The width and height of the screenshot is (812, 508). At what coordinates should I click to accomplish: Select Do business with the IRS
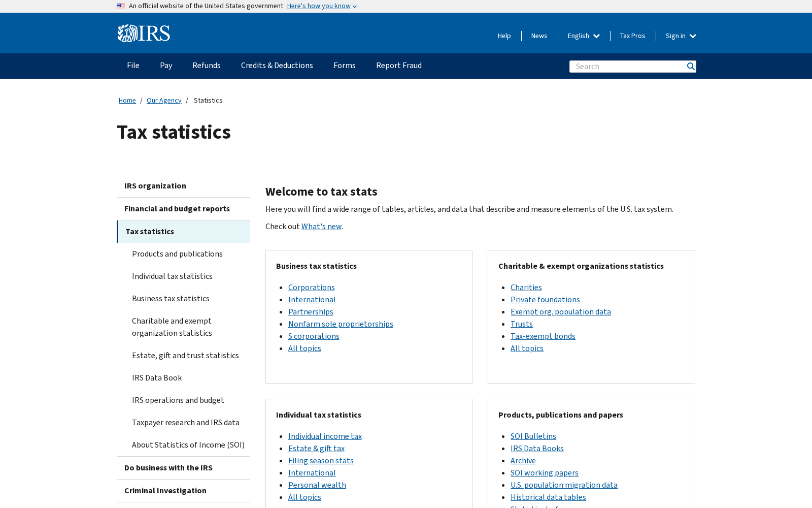183,468
